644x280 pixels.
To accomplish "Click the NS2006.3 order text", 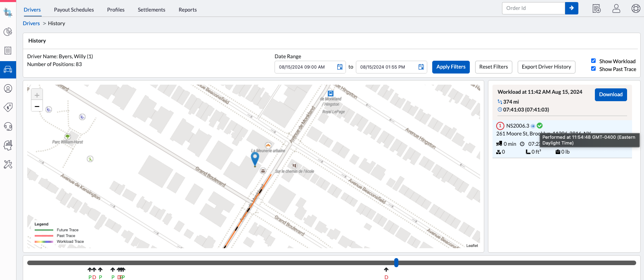I will coord(518,126).
